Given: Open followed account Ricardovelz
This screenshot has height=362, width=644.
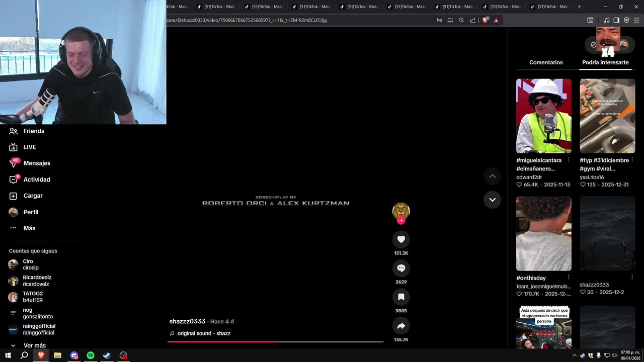Looking at the screenshot, I should 30,281.
